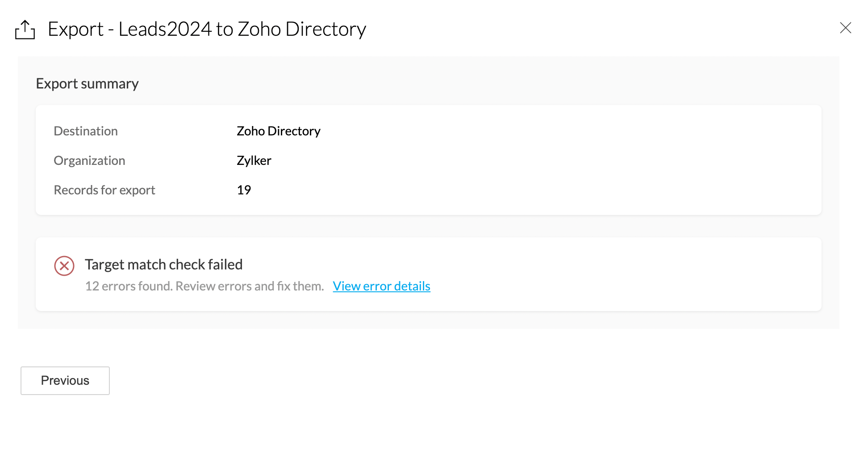This screenshot has width=868, height=471.
Task: Select the record count value 19
Action: (x=244, y=190)
